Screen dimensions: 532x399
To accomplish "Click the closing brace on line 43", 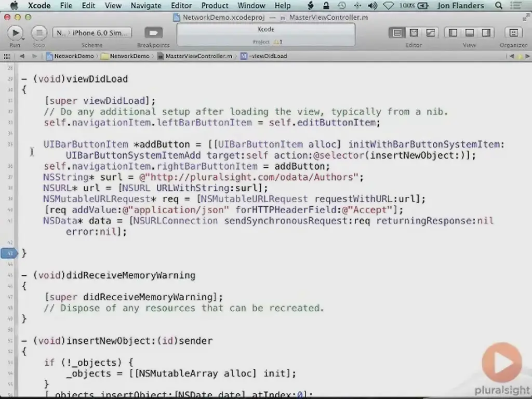I will click(24, 253).
